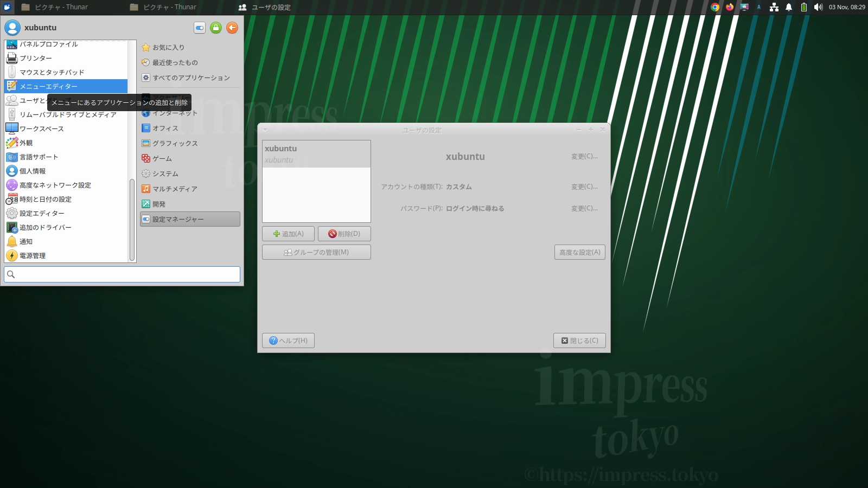868x488 pixels.
Task: Click the clock showing 03 Nov, 08:29
Action: [847, 7]
